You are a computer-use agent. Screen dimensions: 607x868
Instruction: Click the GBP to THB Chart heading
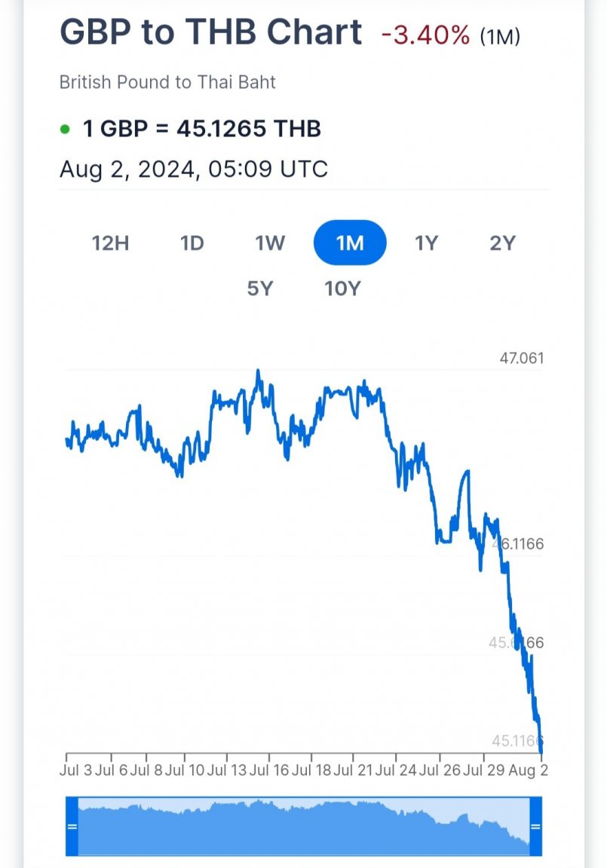tap(211, 32)
